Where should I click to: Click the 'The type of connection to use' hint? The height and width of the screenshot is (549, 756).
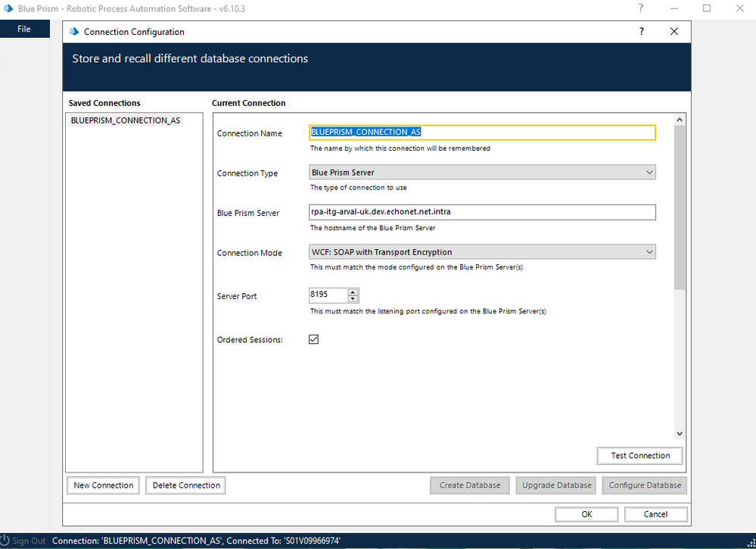(358, 188)
